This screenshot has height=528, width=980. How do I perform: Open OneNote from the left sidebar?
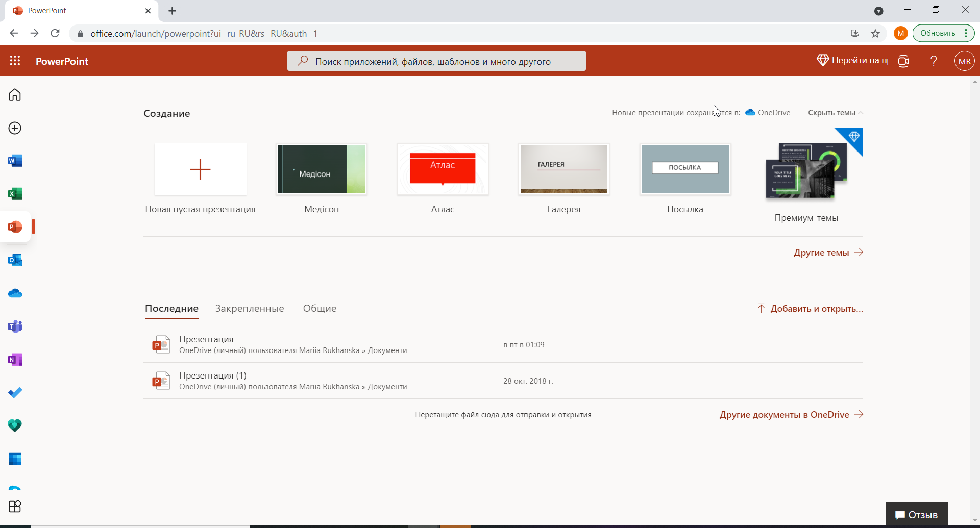[15, 360]
